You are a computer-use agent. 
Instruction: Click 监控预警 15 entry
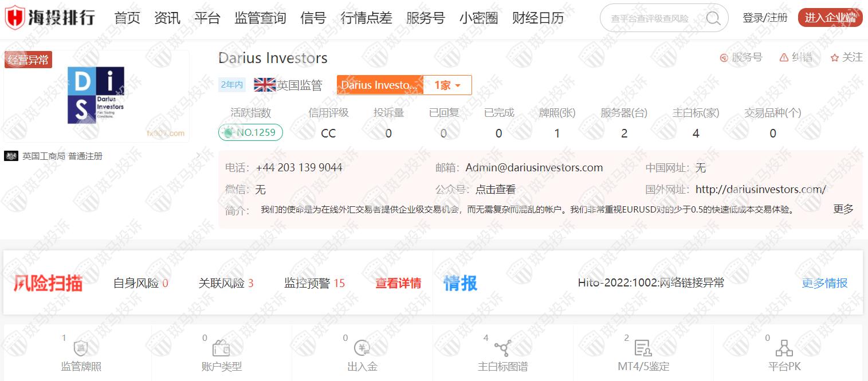pos(315,283)
